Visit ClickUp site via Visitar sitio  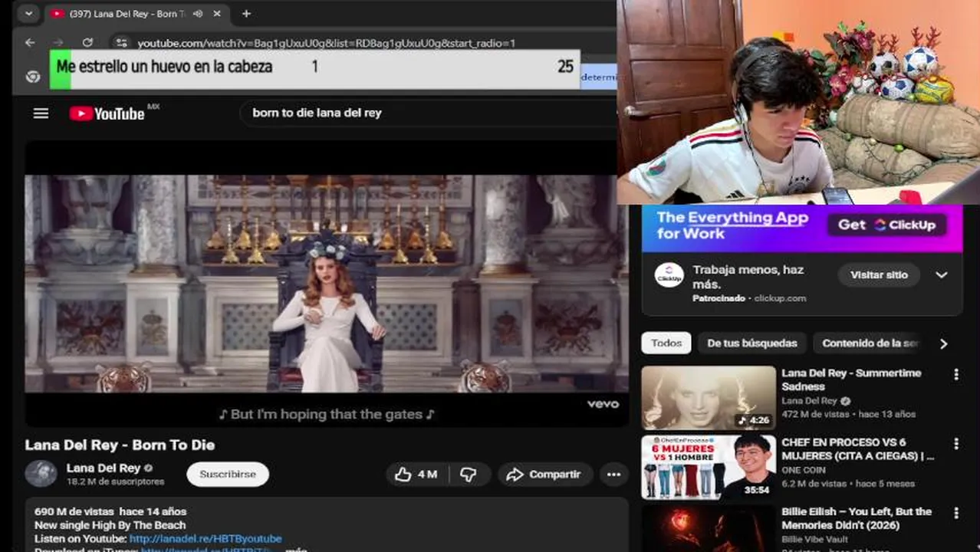[x=879, y=275]
